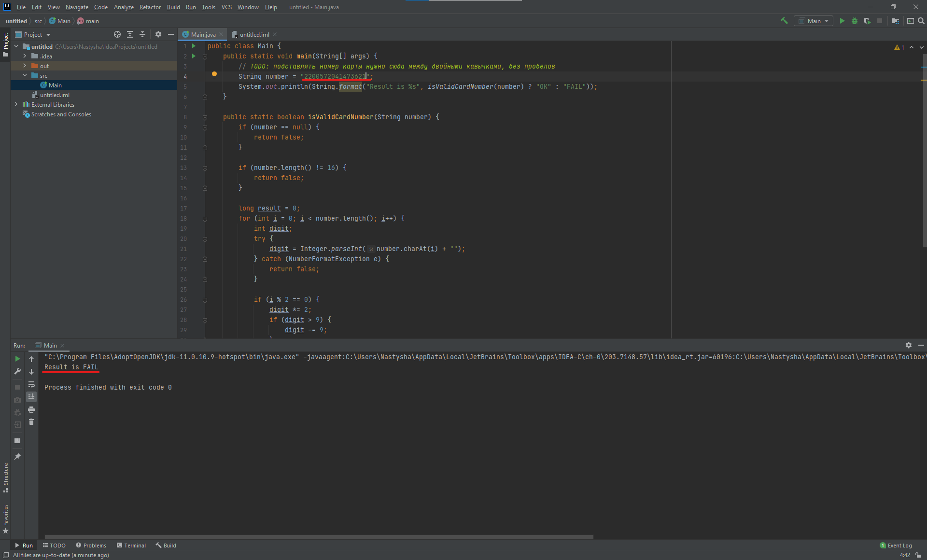Click the horizontal scrollbar in the Run console
The height and width of the screenshot is (560, 927).
click(x=319, y=536)
